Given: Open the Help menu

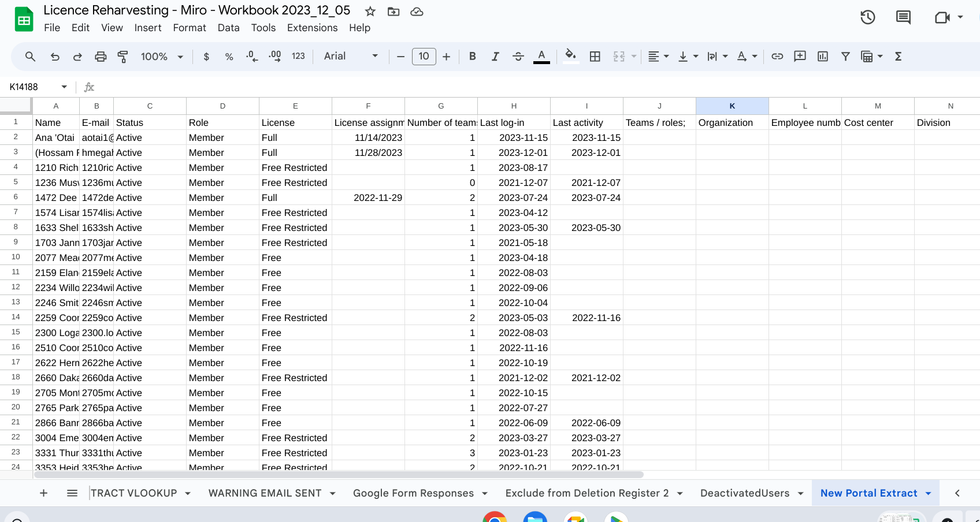Looking at the screenshot, I should (359, 28).
